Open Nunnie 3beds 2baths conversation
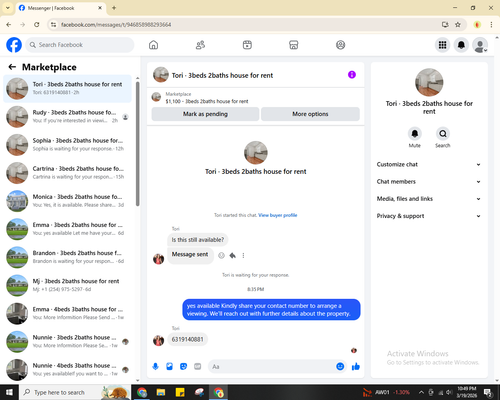500x400 pixels. [x=67, y=342]
